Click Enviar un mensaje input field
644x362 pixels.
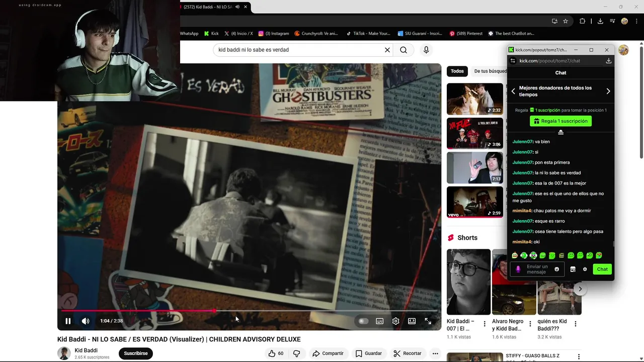pos(537,269)
